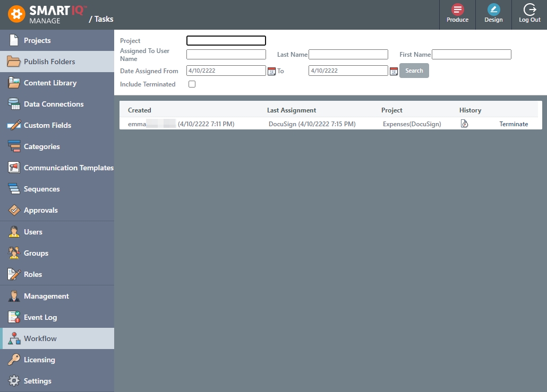This screenshot has height=392, width=547.
Task: Open Communication Templates label in sidebar
Action: click(x=69, y=168)
